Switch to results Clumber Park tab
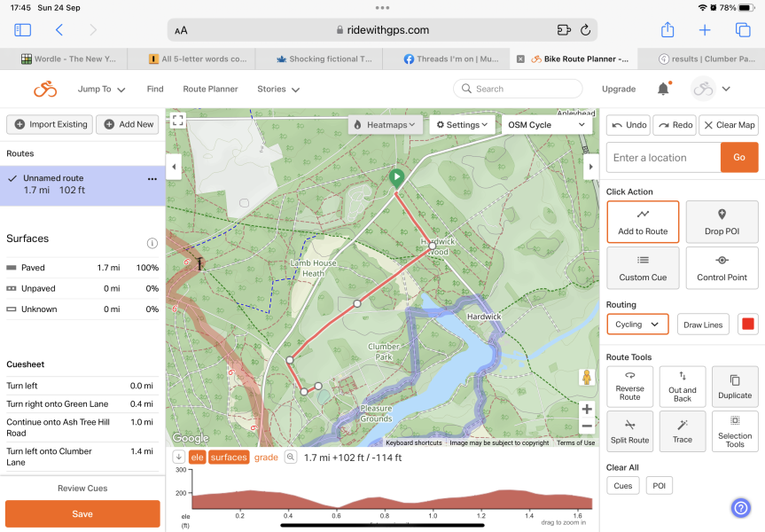The height and width of the screenshot is (532, 765). pyautogui.click(x=701, y=59)
